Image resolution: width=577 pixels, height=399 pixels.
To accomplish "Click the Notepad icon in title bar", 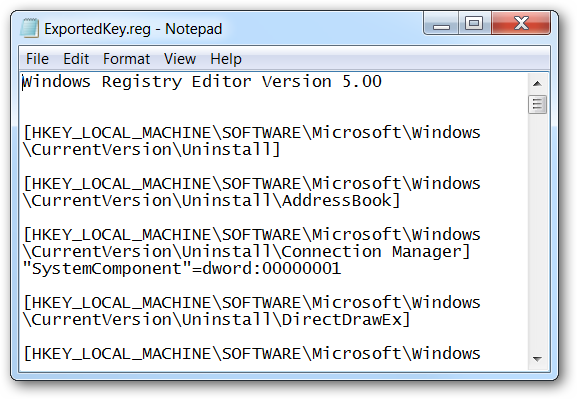I will pyautogui.click(x=30, y=28).
